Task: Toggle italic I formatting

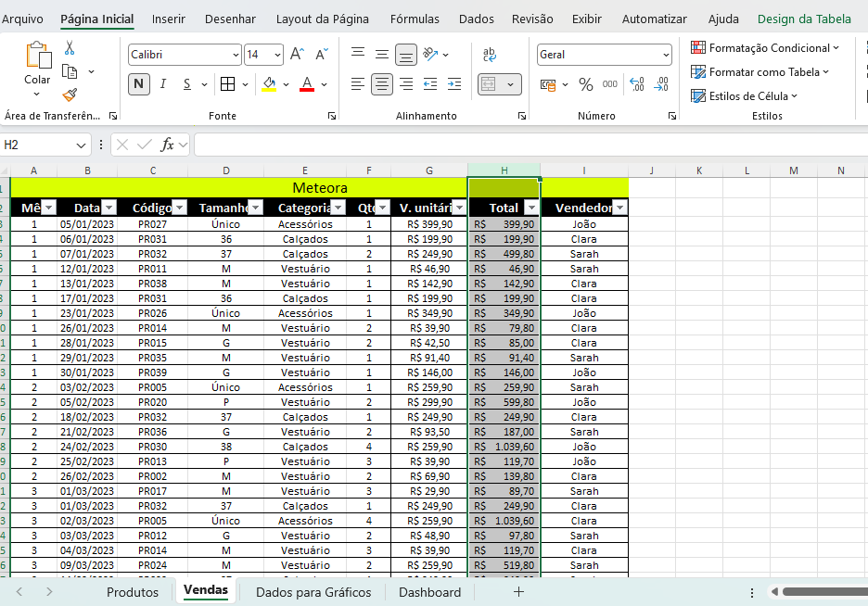Action: click(x=163, y=84)
